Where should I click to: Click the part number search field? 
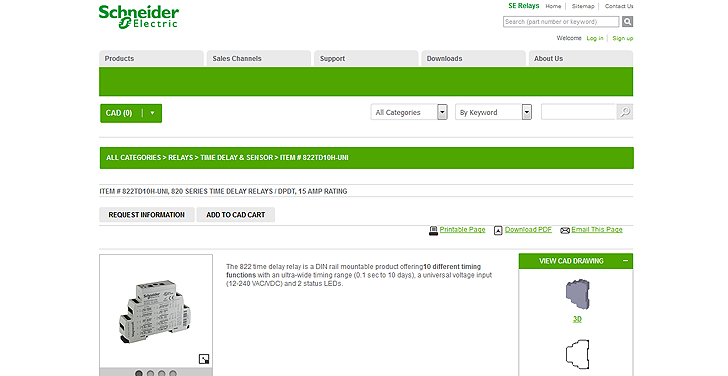561,21
